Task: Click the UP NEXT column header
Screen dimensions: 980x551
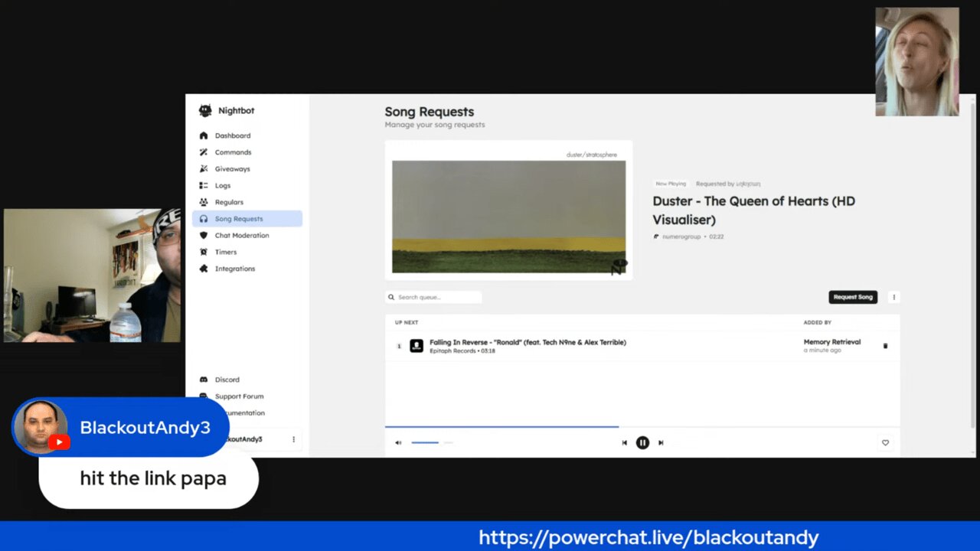Action: coord(407,322)
